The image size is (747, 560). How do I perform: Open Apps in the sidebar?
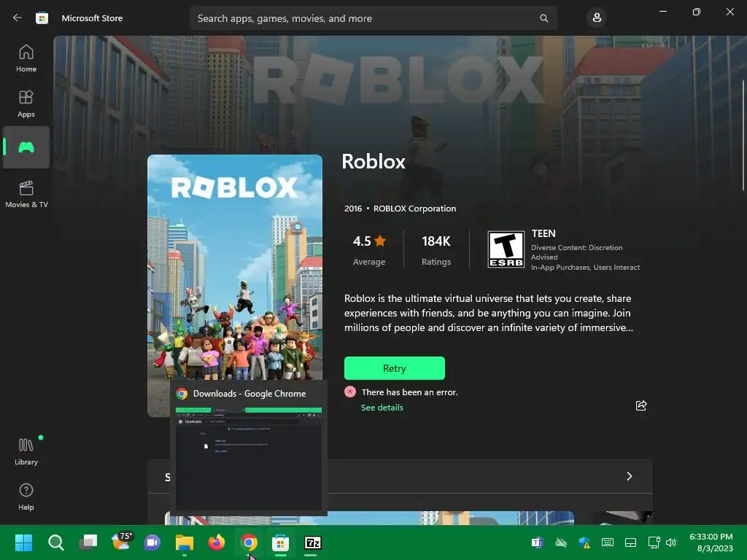tap(26, 104)
